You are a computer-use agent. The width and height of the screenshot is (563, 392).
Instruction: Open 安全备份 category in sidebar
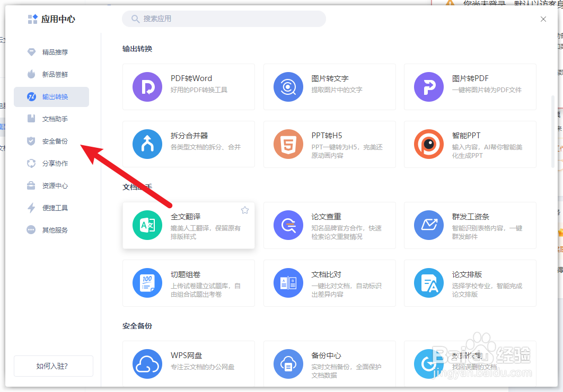click(51, 141)
